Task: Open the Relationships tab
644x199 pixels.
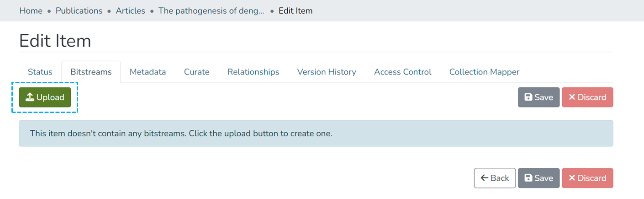Action: pyautogui.click(x=253, y=72)
